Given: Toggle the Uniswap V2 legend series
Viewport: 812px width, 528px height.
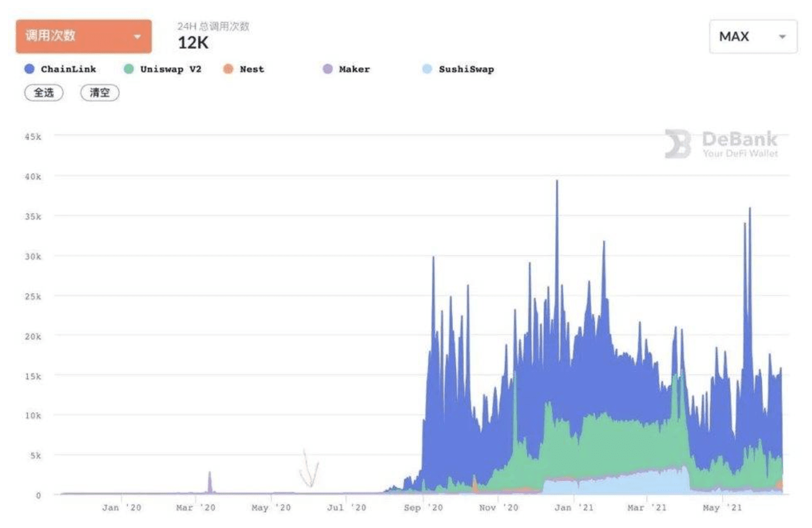Looking at the screenshot, I should [x=163, y=69].
